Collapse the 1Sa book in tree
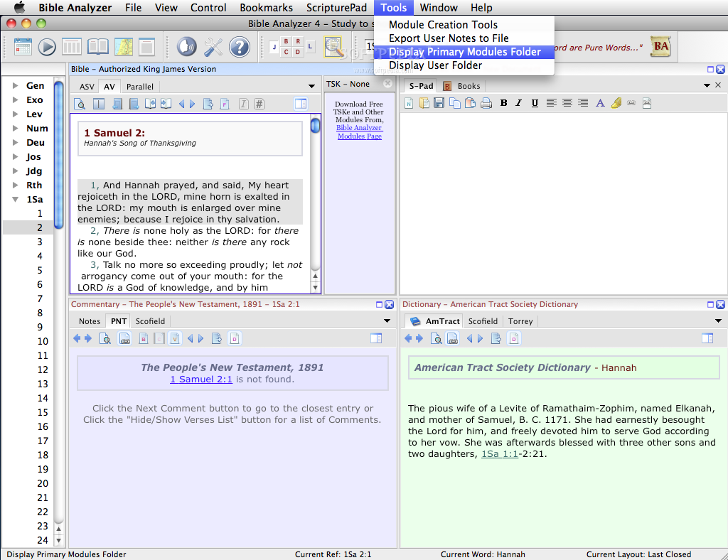The image size is (728, 560). point(16,199)
